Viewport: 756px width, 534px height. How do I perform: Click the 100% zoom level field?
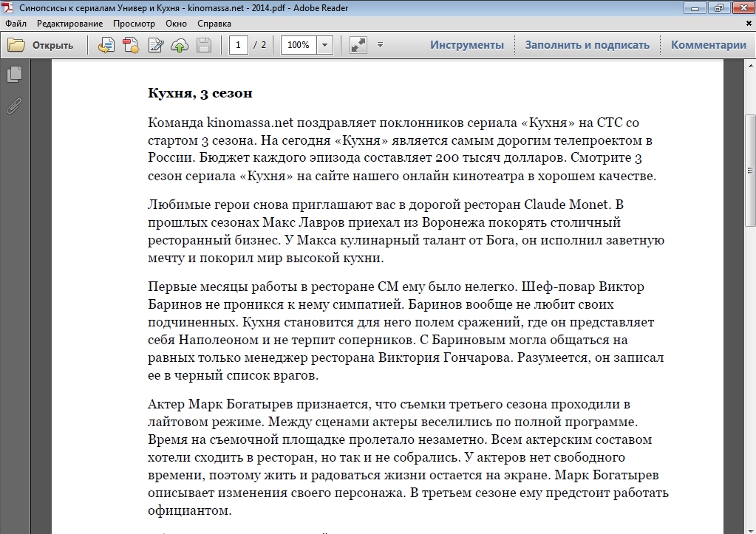299,45
